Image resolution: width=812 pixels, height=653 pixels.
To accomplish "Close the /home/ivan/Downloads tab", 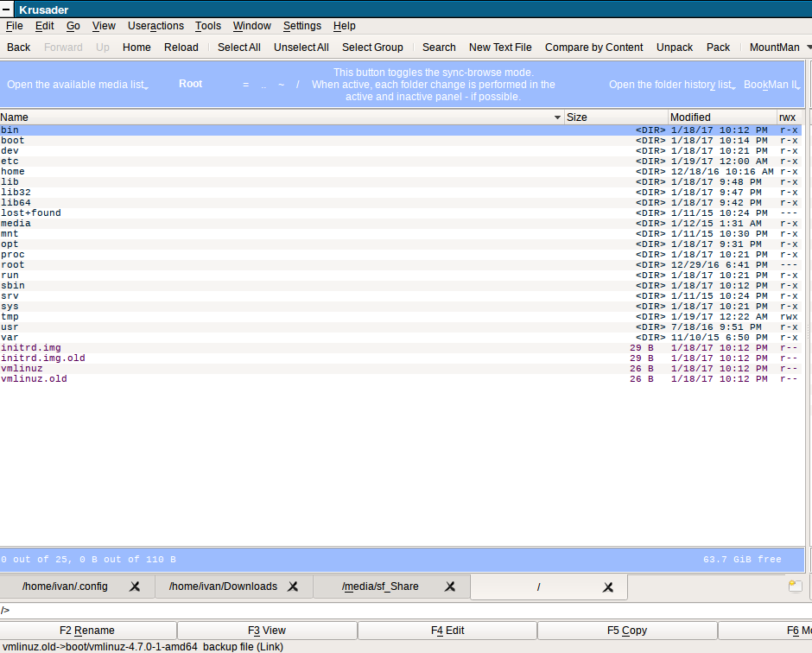I will tap(293, 586).
